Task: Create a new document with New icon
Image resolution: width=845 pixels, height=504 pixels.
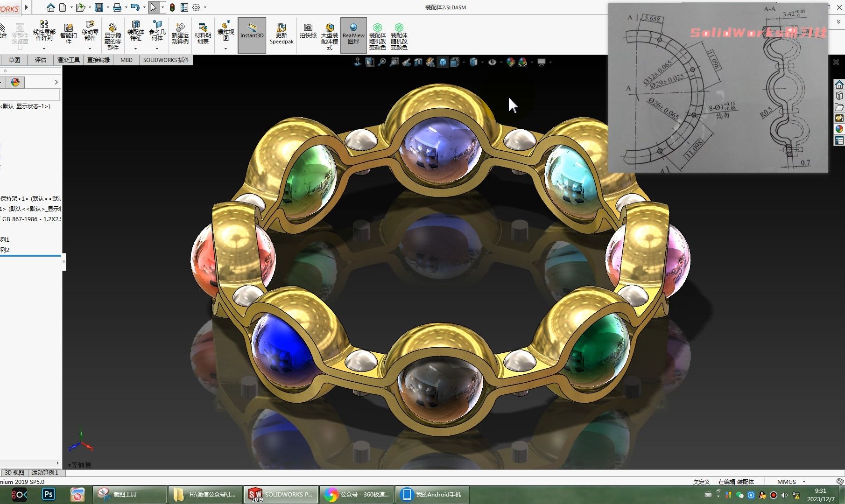Action: pyautogui.click(x=63, y=7)
